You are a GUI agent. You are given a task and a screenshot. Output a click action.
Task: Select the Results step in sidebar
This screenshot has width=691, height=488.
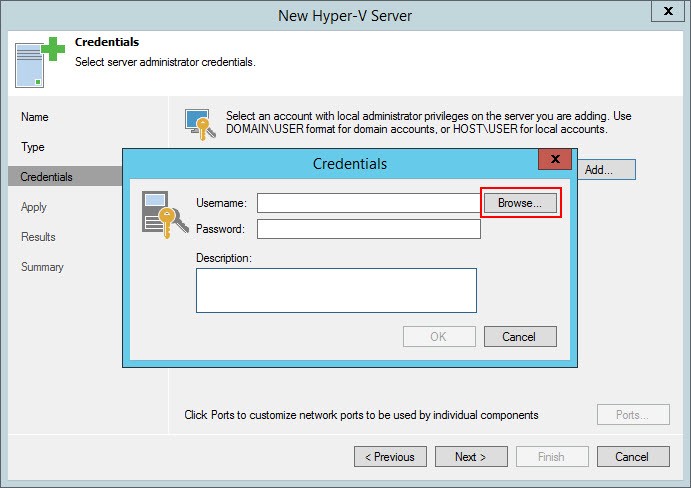[38, 237]
